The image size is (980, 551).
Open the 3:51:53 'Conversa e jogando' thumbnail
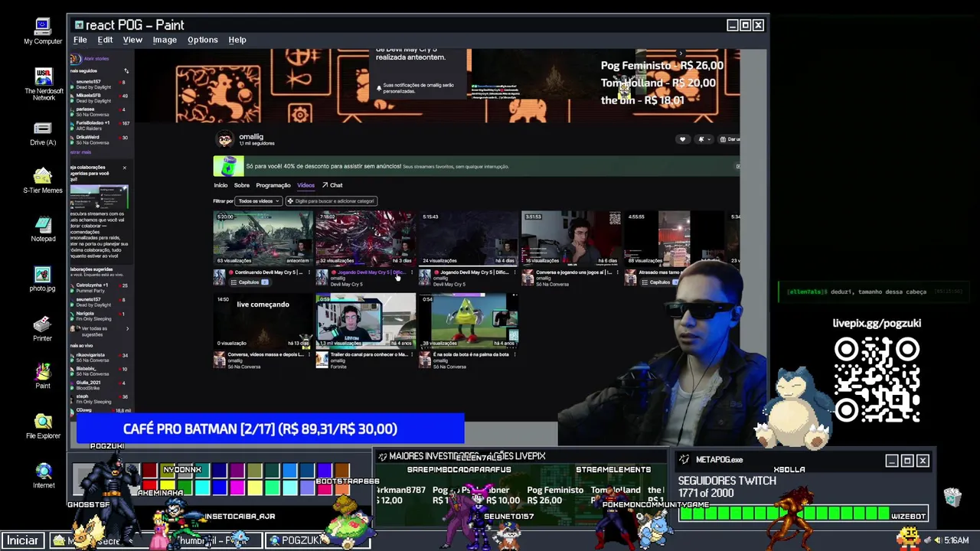point(571,238)
